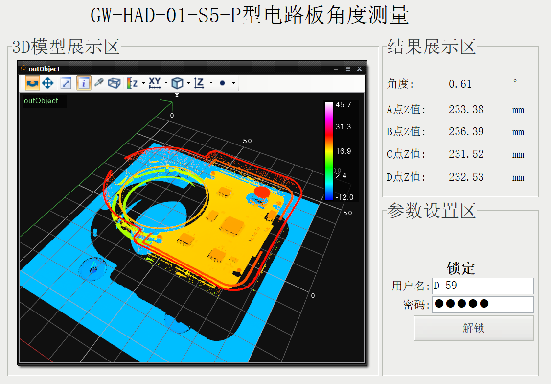
Task: Click the 解锁 unlock button
Action: (473, 328)
